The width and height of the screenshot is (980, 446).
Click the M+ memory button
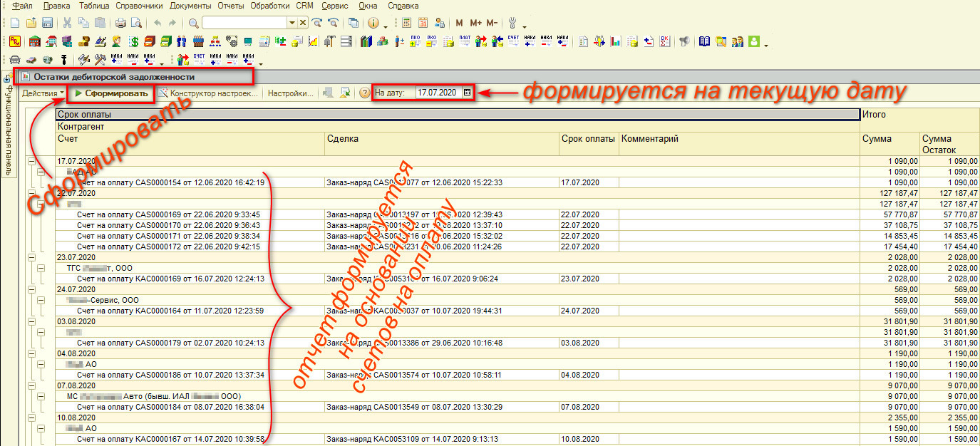pos(475,23)
